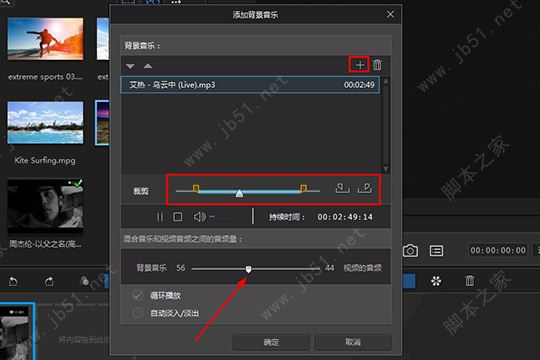The image size is (540, 360).
Task: Take a snapshot with the camera icon
Action: 410,250
